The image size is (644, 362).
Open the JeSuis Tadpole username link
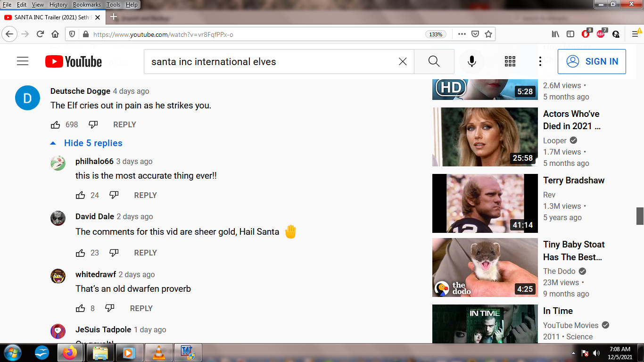[103, 329]
